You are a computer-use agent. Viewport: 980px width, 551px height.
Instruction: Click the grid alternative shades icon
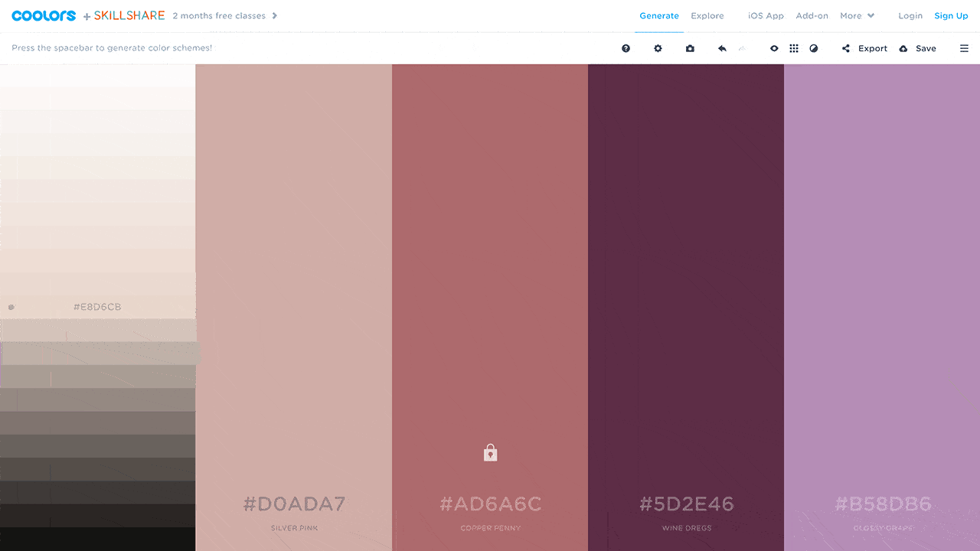point(794,48)
